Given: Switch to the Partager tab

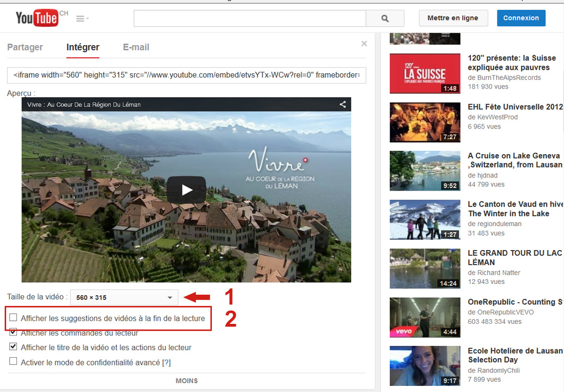Looking at the screenshot, I should 25,47.
